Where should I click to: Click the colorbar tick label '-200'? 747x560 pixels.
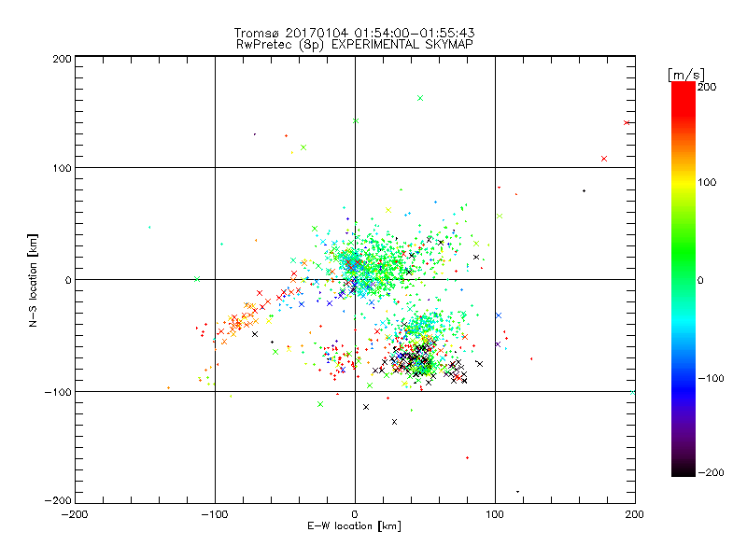click(711, 472)
